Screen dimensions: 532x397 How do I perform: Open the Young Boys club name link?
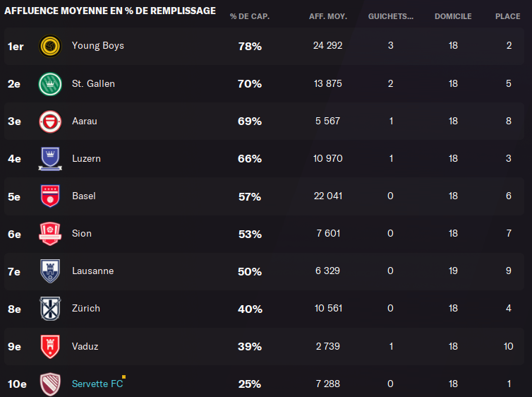98,46
